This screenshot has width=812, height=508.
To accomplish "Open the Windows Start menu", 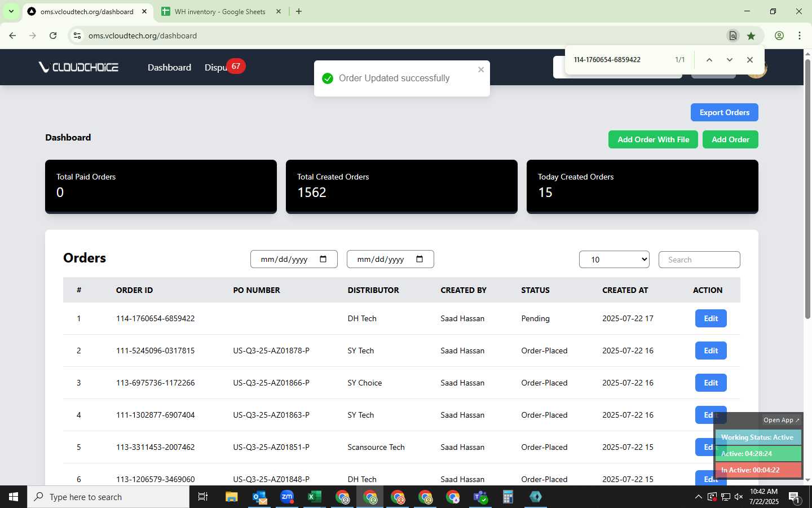I will pos(14,497).
